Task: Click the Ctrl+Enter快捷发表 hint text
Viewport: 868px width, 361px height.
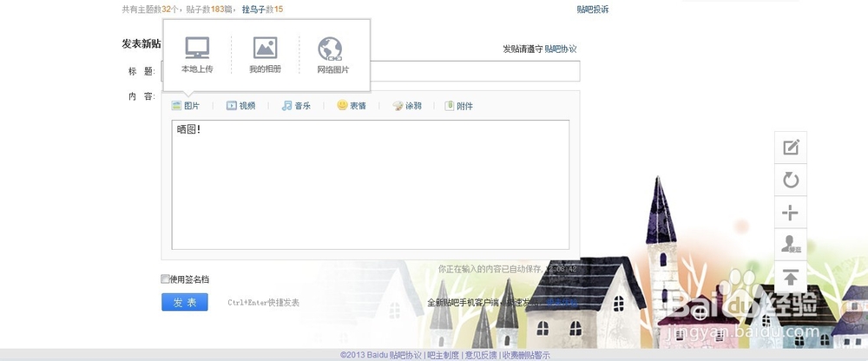Action: pos(264,303)
